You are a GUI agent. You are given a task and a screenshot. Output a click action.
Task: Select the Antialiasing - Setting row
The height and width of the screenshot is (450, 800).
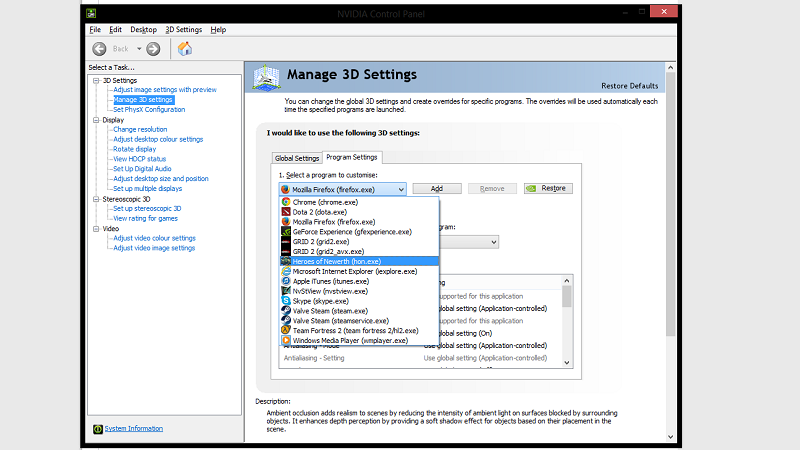point(420,358)
